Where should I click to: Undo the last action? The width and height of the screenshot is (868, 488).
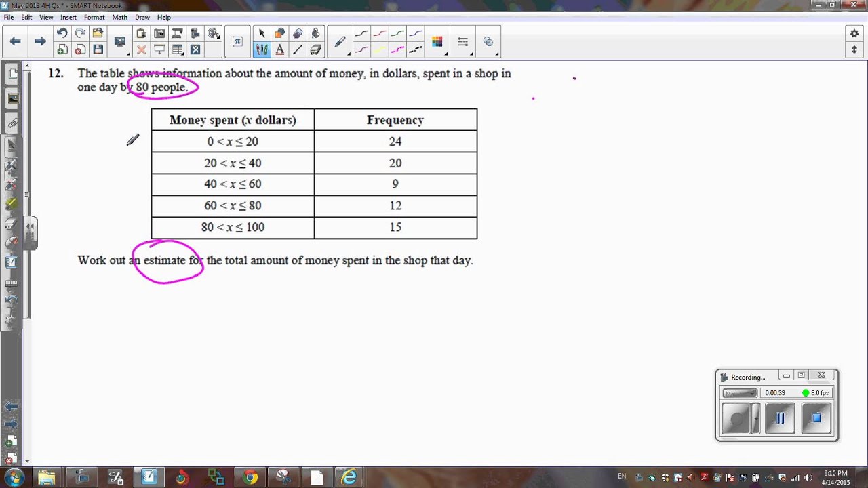62,33
